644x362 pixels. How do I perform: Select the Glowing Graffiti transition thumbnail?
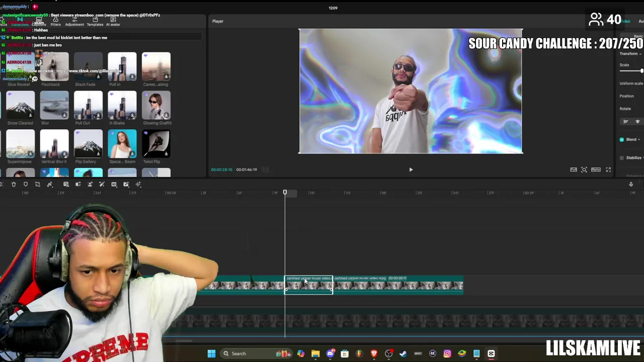click(x=156, y=105)
